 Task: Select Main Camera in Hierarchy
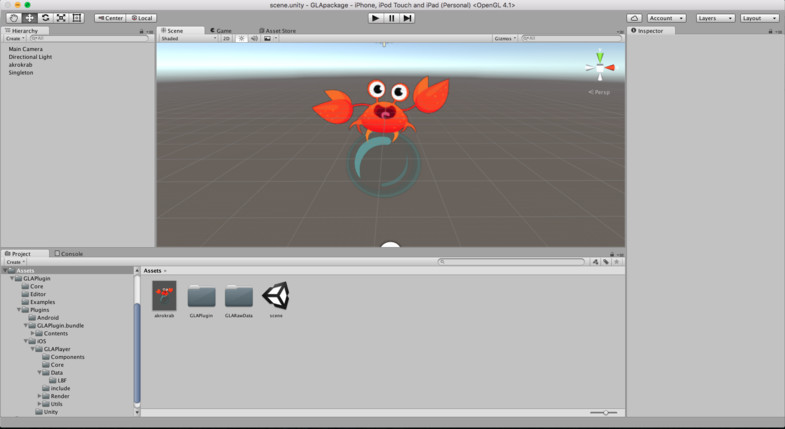click(x=26, y=49)
